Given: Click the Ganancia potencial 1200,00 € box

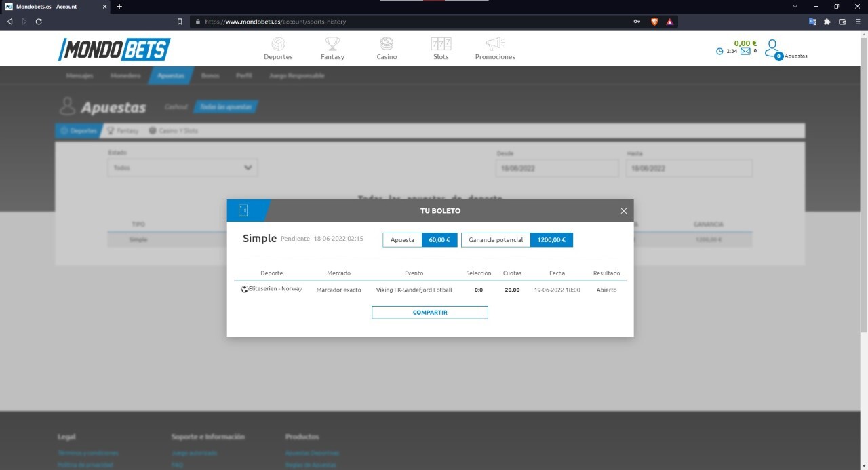Looking at the screenshot, I should (x=517, y=240).
